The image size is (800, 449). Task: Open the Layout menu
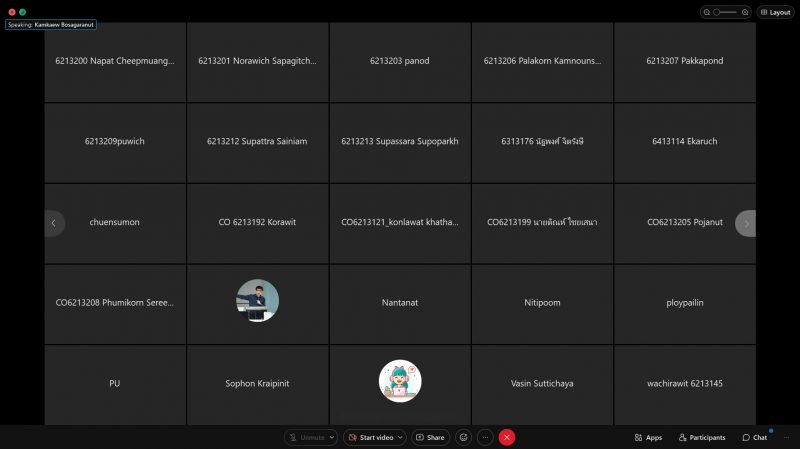point(775,12)
